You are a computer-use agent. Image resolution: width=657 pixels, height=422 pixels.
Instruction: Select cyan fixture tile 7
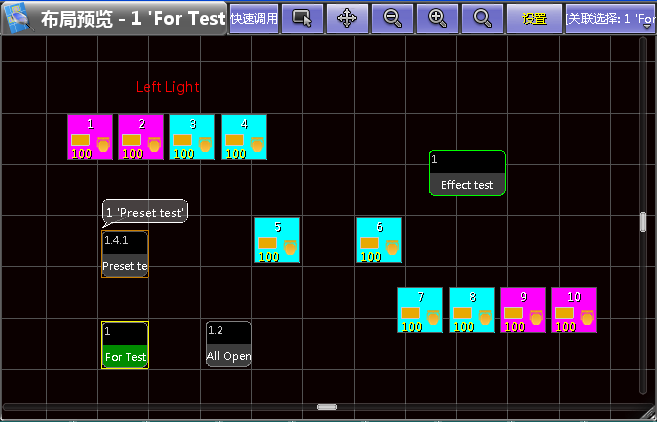coord(420,310)
